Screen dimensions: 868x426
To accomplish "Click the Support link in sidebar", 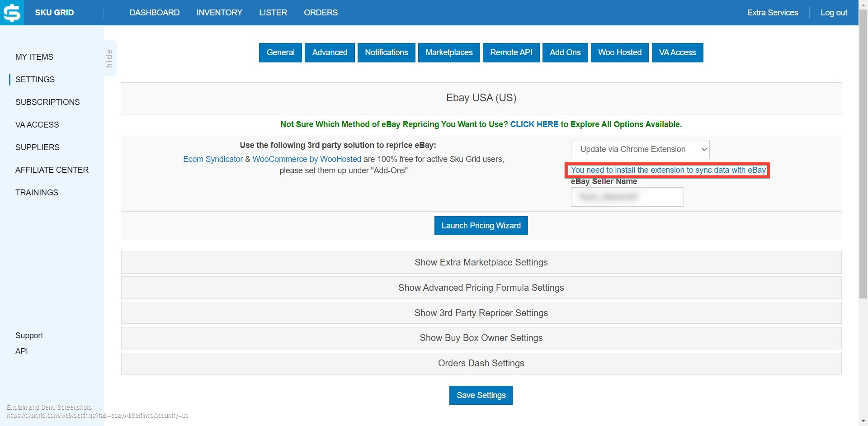I will (29, 336).
